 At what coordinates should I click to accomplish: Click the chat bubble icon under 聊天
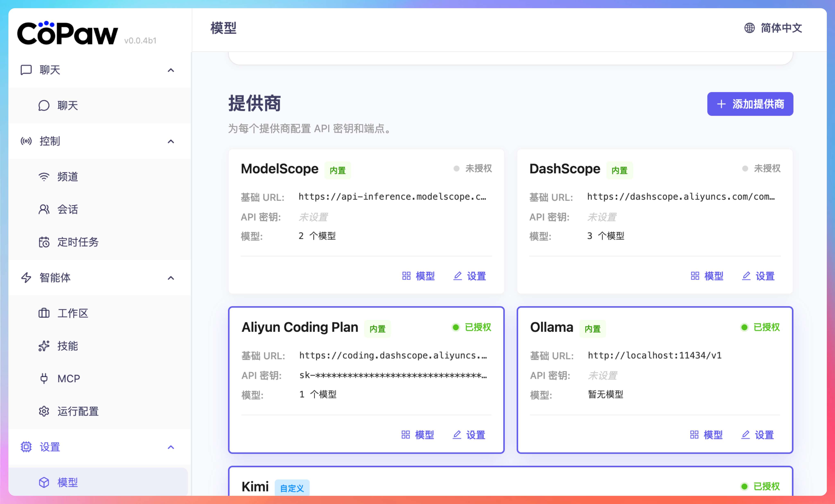[x=44, y=106]
